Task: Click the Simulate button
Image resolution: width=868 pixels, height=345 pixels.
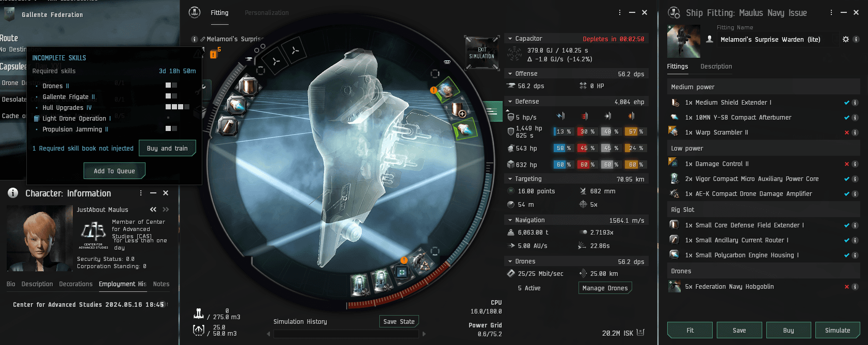Action: 838,331
